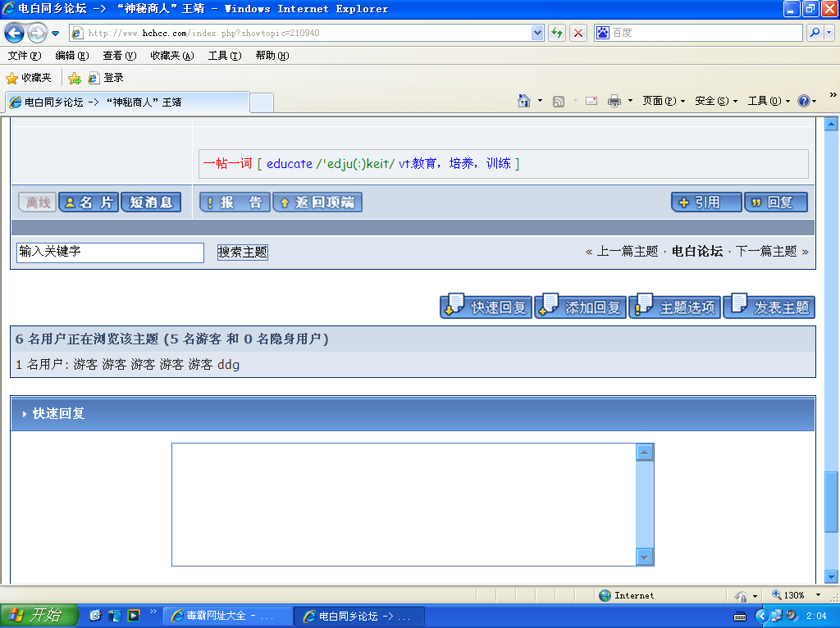Click the print icon in the command bar
Screen dimensions: 840x628
(x=614, y=101)
